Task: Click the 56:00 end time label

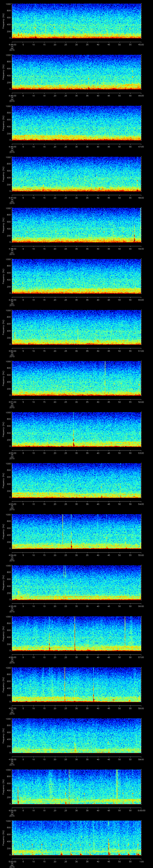Action: tap(141, 606)
